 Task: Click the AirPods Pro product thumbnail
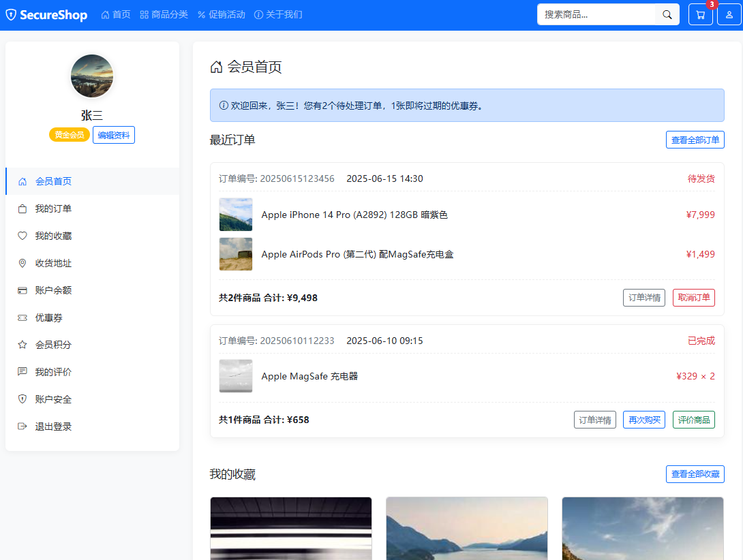pyautogui.click(x=235, y=254)
